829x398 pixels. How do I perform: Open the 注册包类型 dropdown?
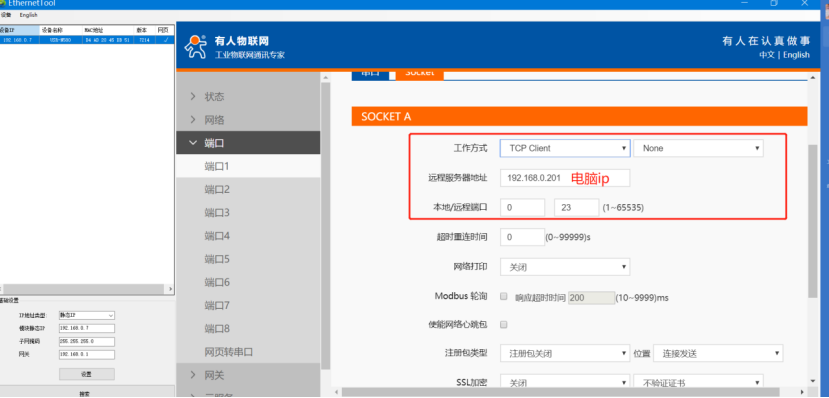pos(565,353)
